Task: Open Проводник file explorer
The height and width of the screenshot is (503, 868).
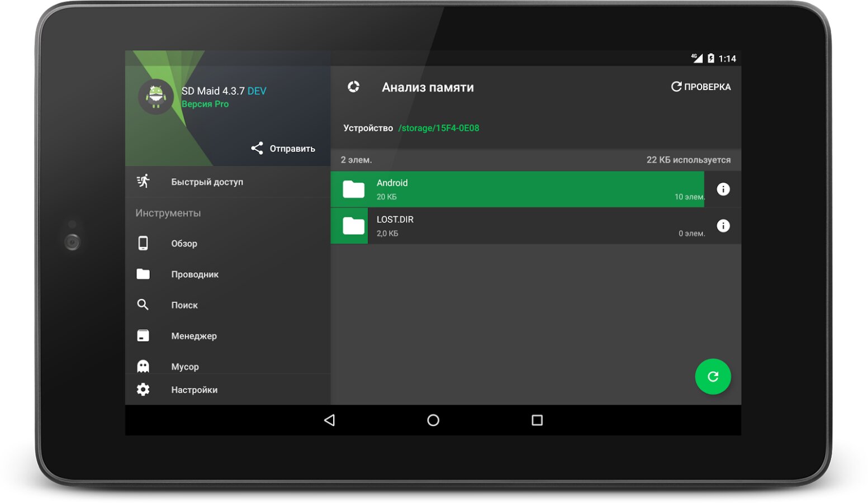Action: (195, 274)
